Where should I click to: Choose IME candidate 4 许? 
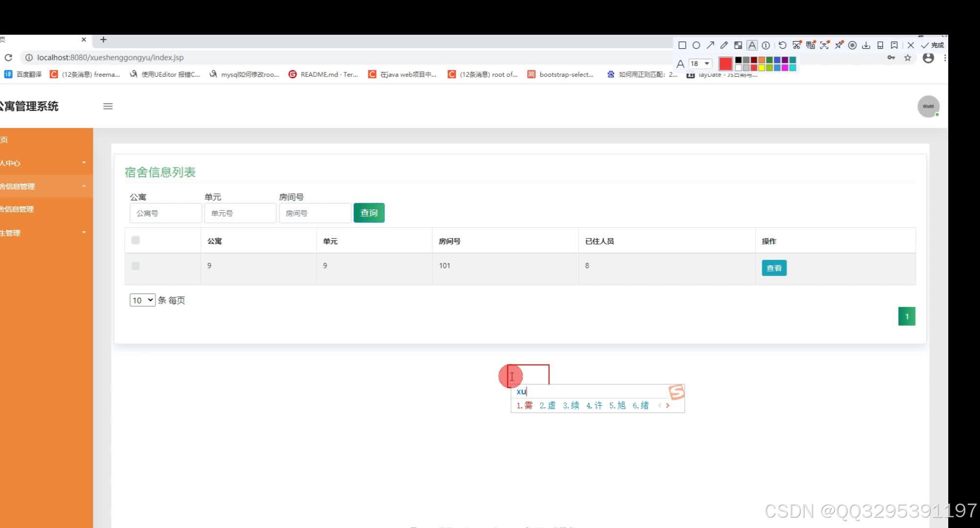tap(594, 405)
